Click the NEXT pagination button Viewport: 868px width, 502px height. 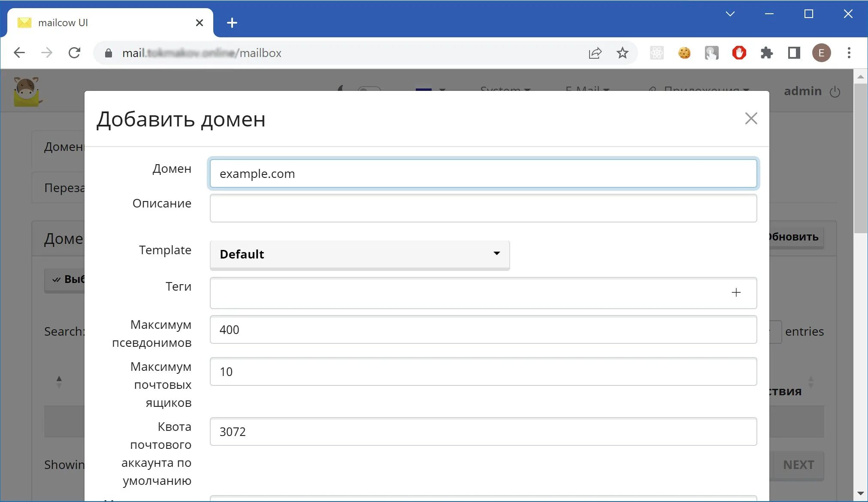tap(798, 465)
